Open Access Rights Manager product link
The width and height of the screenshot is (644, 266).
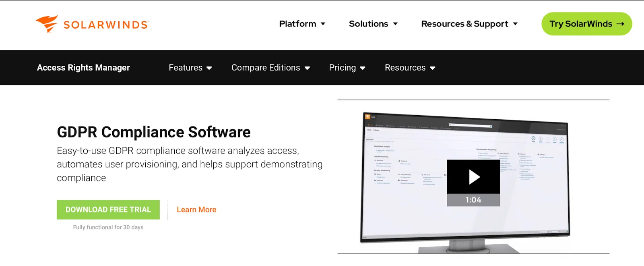83,68
